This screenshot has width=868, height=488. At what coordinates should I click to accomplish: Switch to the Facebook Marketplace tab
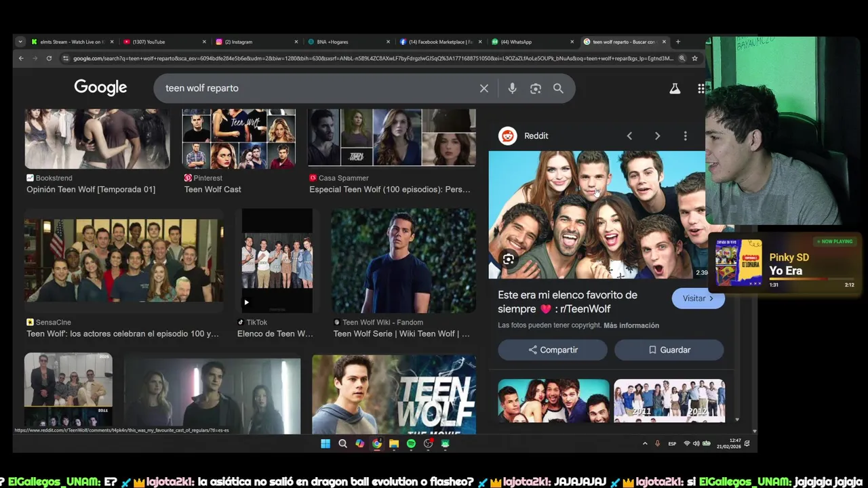[x=439, y=41]
